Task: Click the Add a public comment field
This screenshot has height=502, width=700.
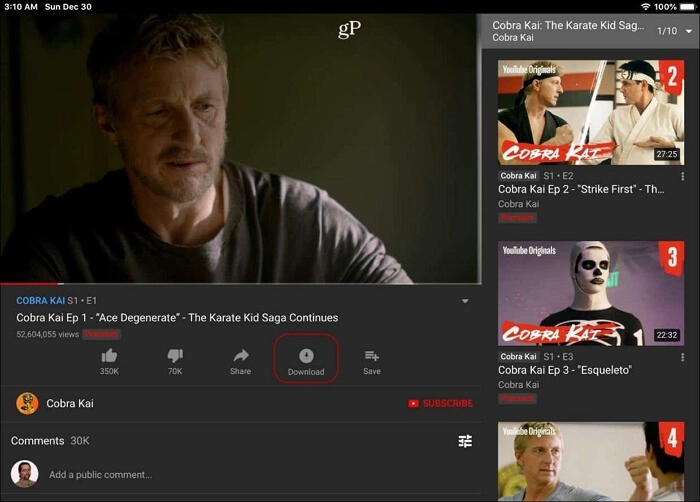Action: pos(100,474)
